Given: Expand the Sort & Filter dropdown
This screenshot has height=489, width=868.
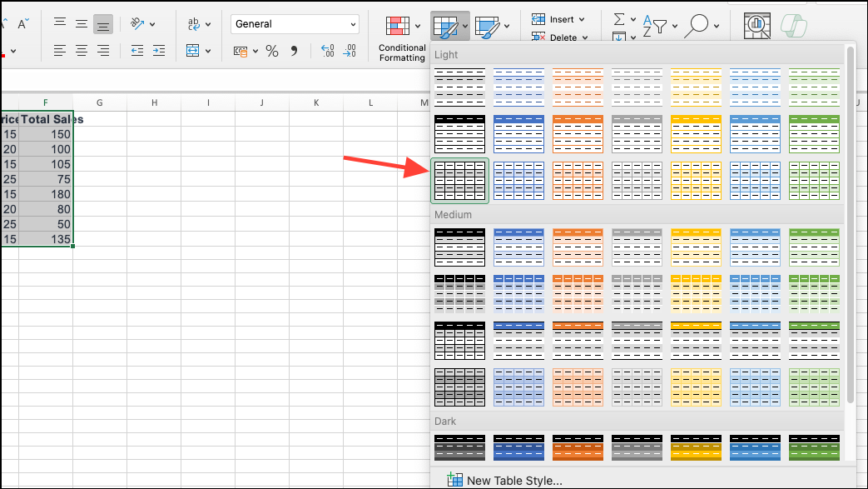Looking at the screenshot, I should pyautogui.click(x=673, y=25).
